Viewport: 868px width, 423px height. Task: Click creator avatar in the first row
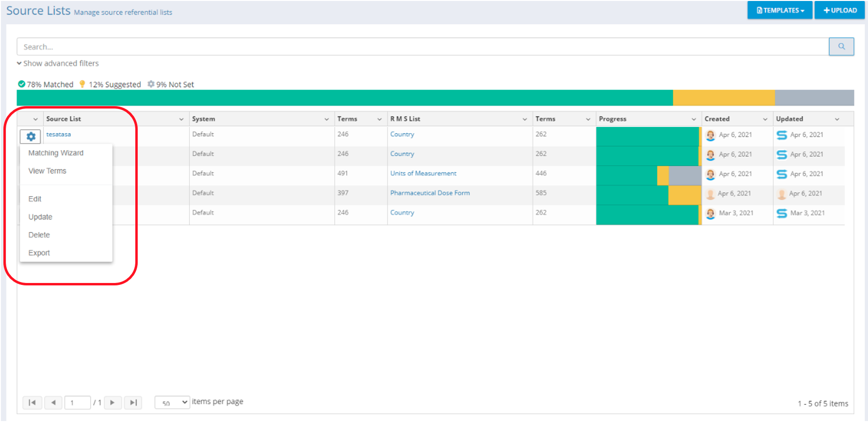click(710, 135)
